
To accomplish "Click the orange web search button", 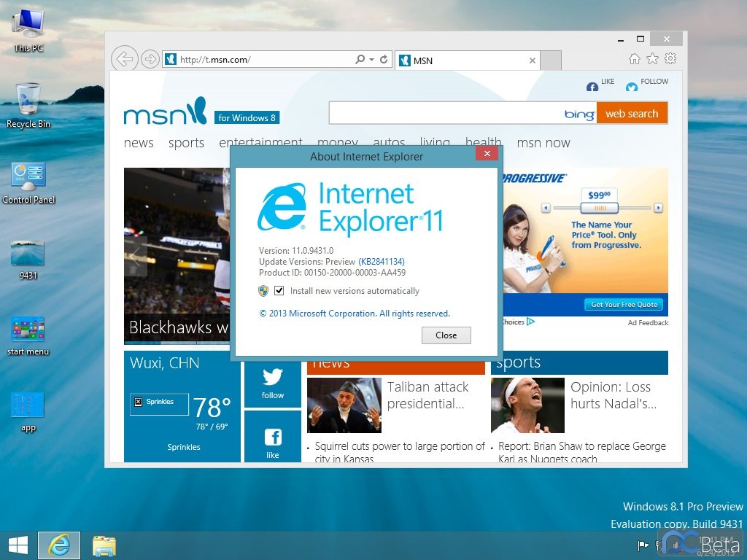I will pos(632,114).
